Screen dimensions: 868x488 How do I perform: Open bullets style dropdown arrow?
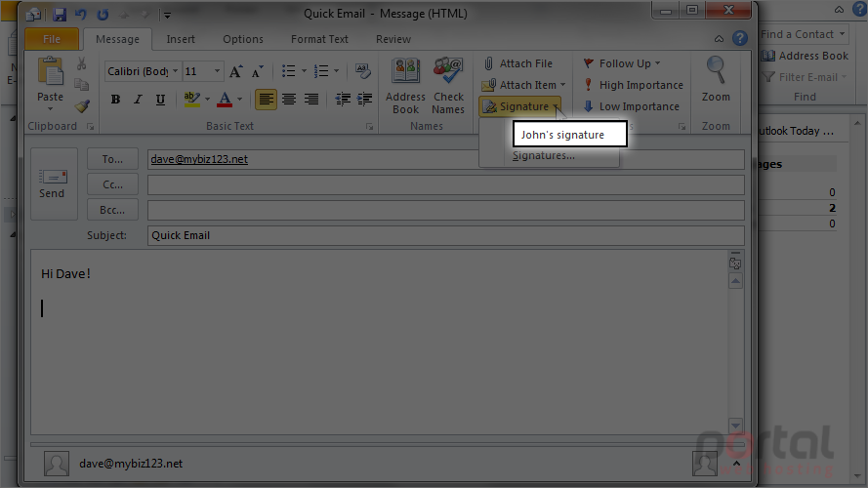coord(304,71)
